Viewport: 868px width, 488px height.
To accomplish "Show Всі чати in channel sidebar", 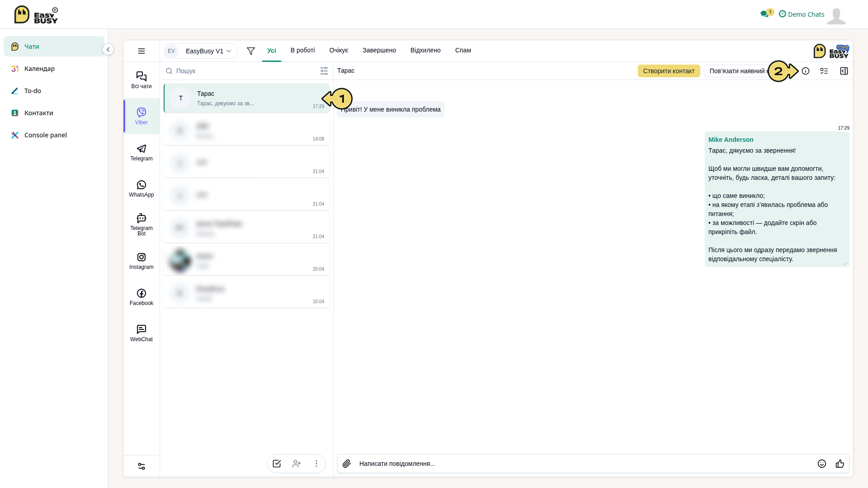I will click(x=142, y=80).
